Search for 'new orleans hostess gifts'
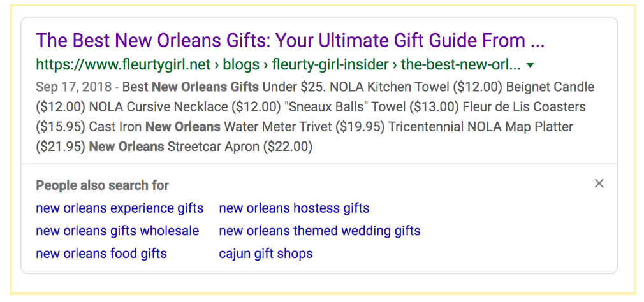 [294, 208]
